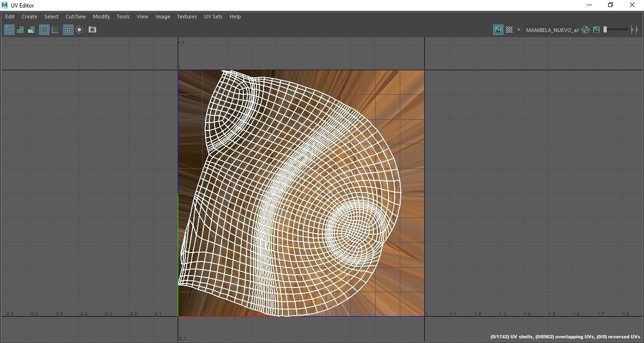Click the Maya logo in title bar
The image size is (644, 343).
click(x=5, y=5)
